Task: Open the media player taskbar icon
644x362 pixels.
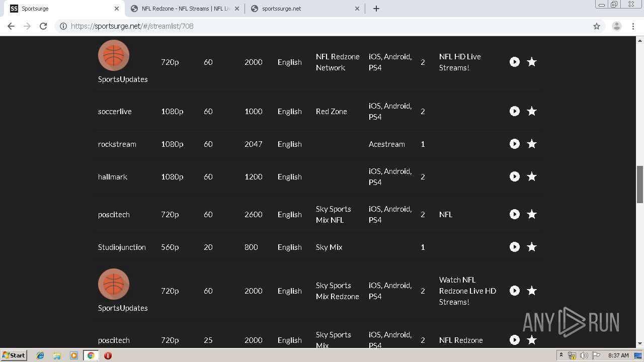Action: [74, 355]
